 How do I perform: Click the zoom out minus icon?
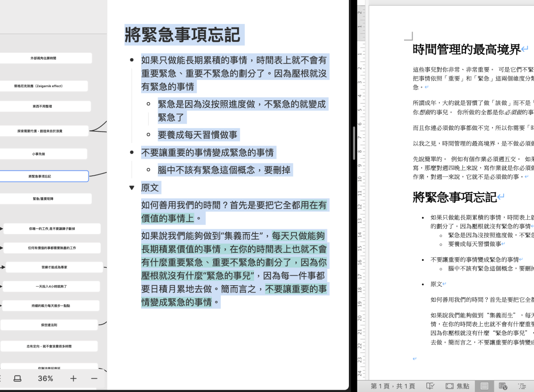coord(94,379)
